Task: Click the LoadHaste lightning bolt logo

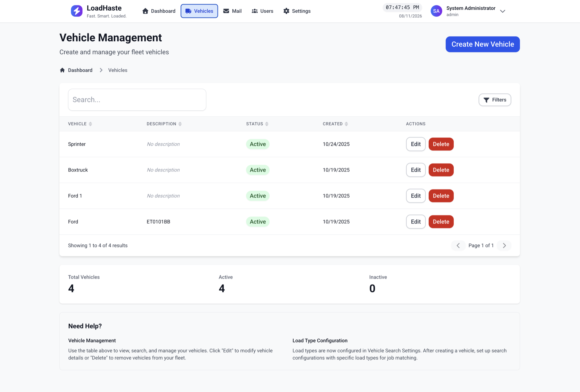Action: pyautogui.click(x=76, y=11)
